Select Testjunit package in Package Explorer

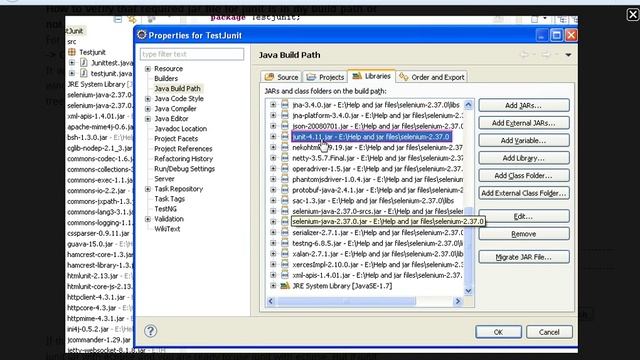coord(92,52)
